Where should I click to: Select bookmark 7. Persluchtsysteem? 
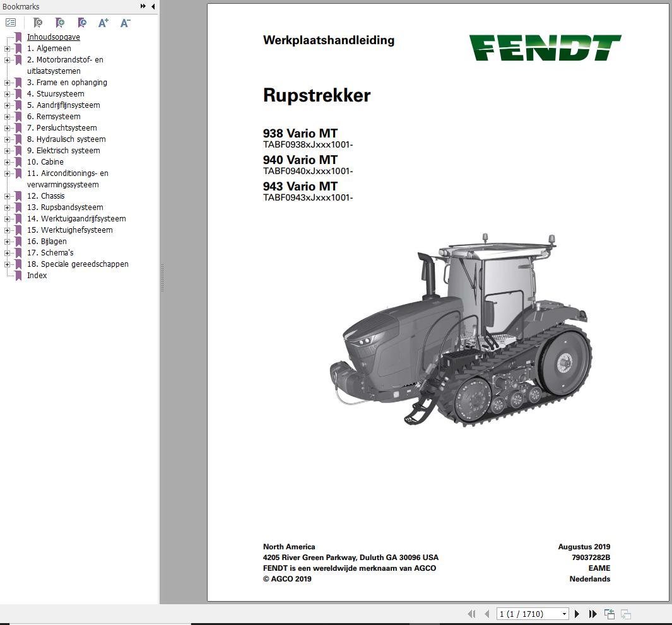point(62,127)
